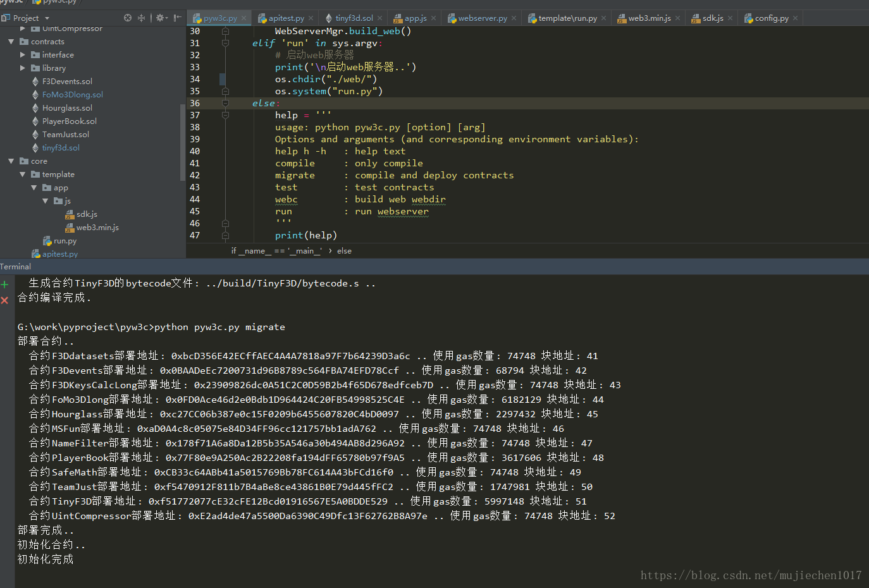Collapse the app folder in the tree

click(34, 188)
